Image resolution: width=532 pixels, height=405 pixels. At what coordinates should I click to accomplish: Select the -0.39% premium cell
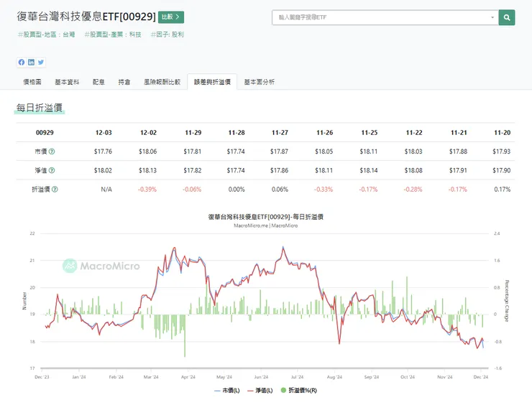(x=147, y=190)
